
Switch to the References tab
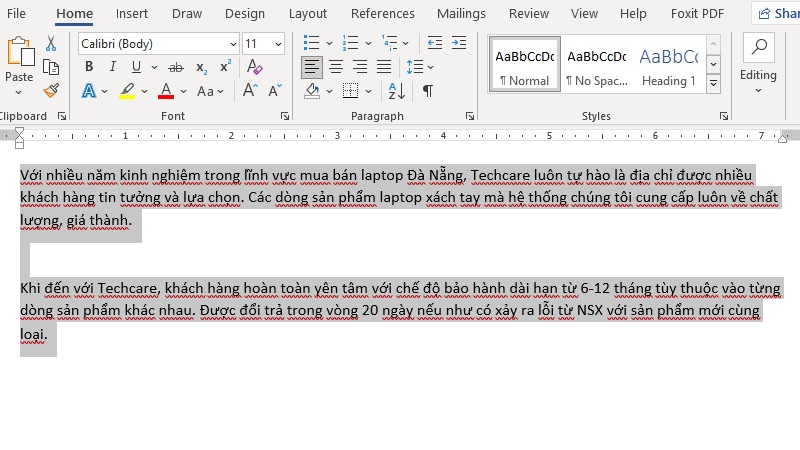coord(383,13)
